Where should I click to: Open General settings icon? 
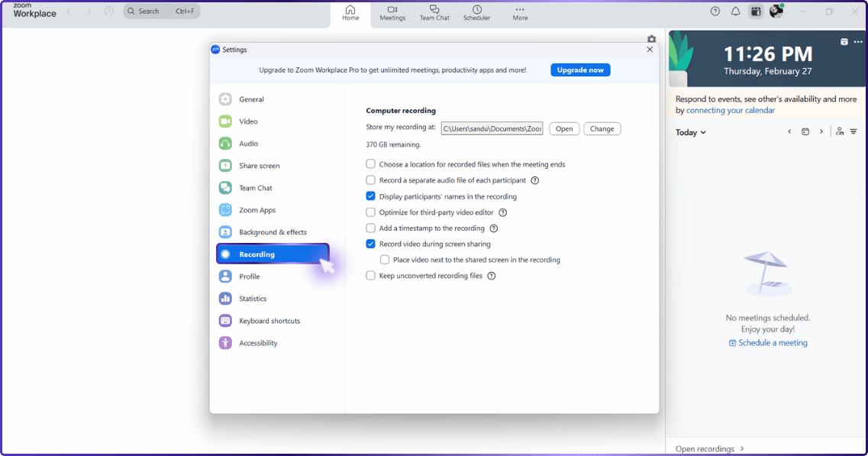pos(225,99)
